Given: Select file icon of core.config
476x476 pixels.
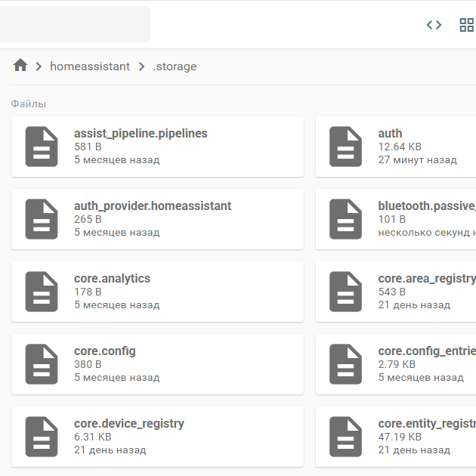Looking at the screenshot, I should 42,364.
